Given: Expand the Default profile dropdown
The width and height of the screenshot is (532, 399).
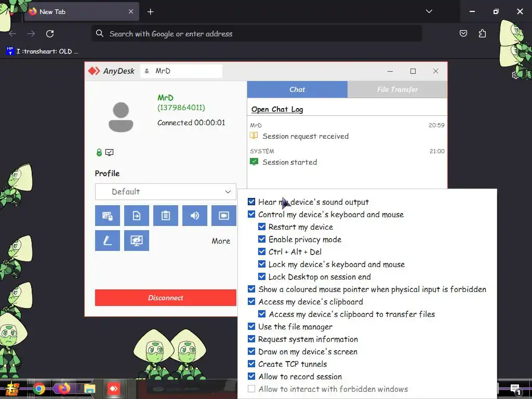Looking at the screenshot, I should point(166,192).
